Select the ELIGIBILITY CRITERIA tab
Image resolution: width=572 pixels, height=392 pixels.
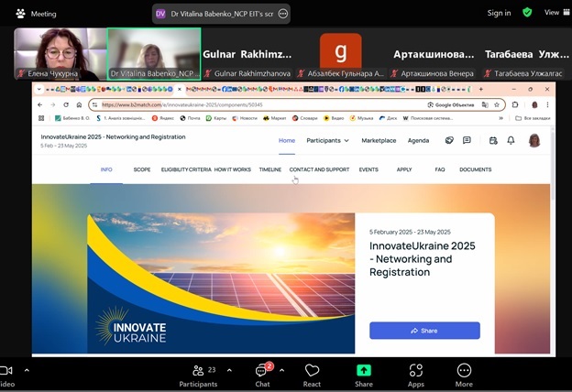point(186,169)
